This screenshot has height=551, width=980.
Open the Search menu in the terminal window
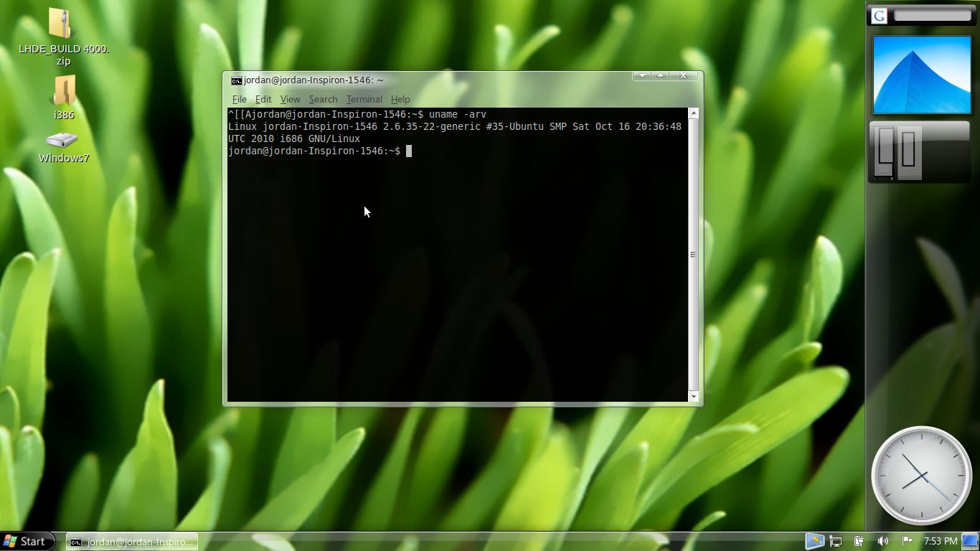[323, 99]
